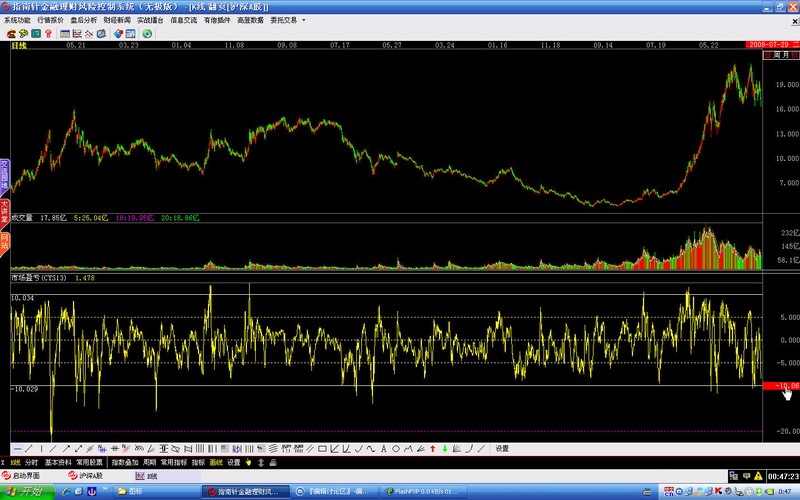Open the 常用指标 indicator list
Screen dimensions: 800x500
tap(173, 463)
